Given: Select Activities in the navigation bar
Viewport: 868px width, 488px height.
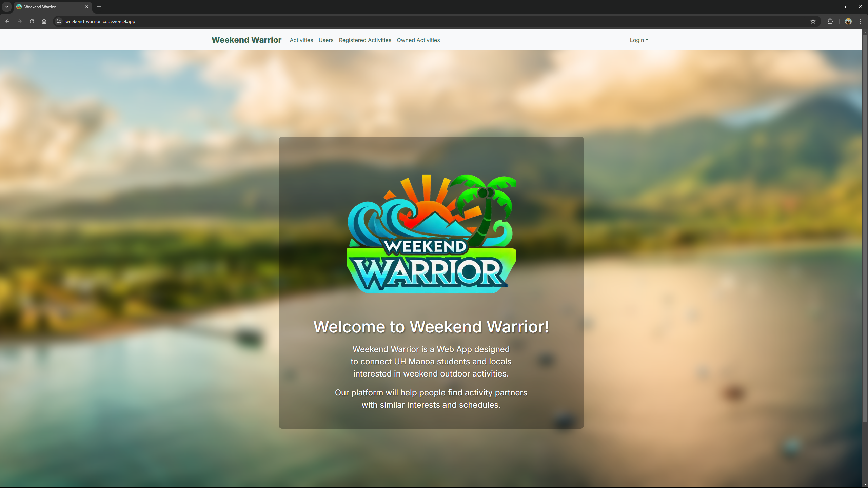Looking at the screenshot, I should (301, 40).
